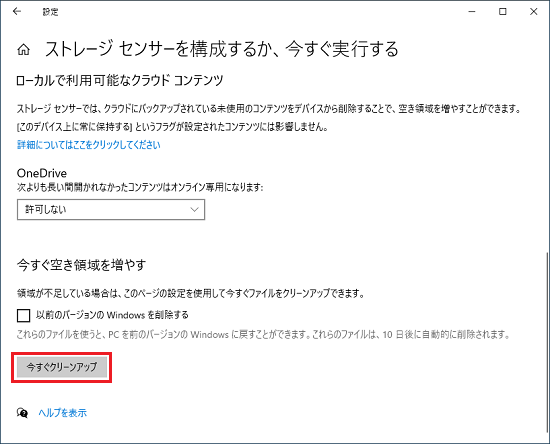The height and width of the screenshot is (444, 550).
Task: Click the これらのファイルを使うと note text
Action: click(263, 335)
